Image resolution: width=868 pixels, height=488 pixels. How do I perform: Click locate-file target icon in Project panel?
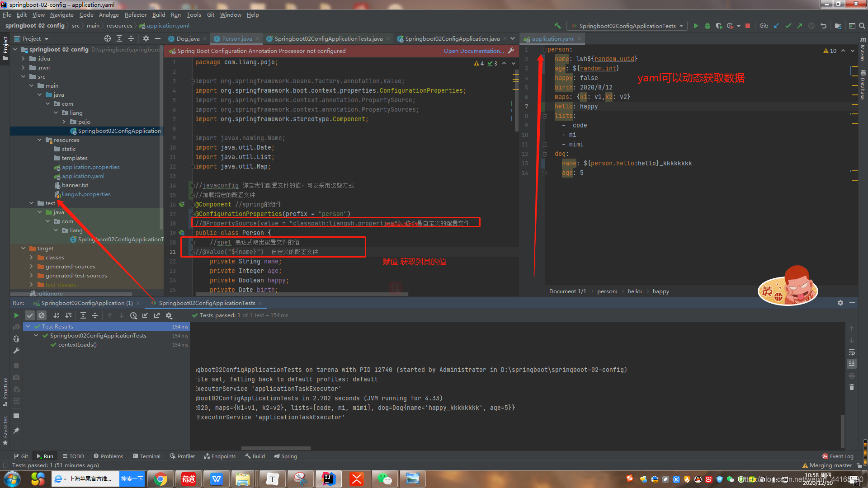point(107,39)
